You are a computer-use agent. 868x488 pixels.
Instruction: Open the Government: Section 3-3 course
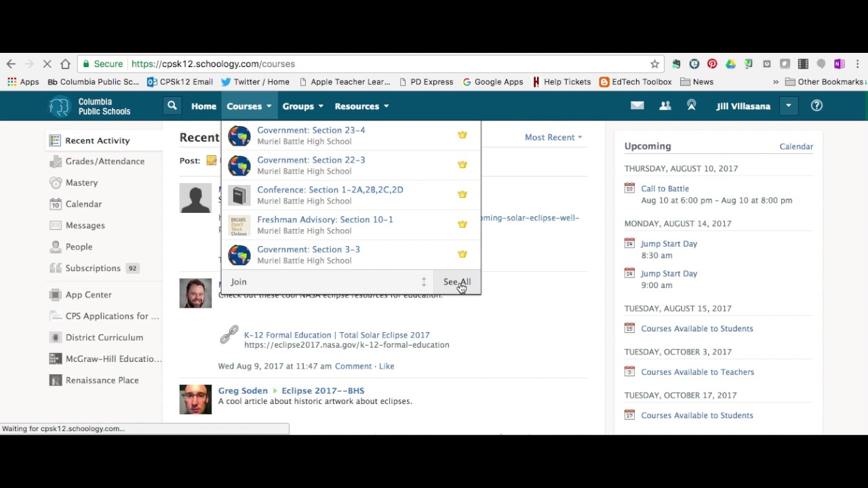[x=309, y=249]
